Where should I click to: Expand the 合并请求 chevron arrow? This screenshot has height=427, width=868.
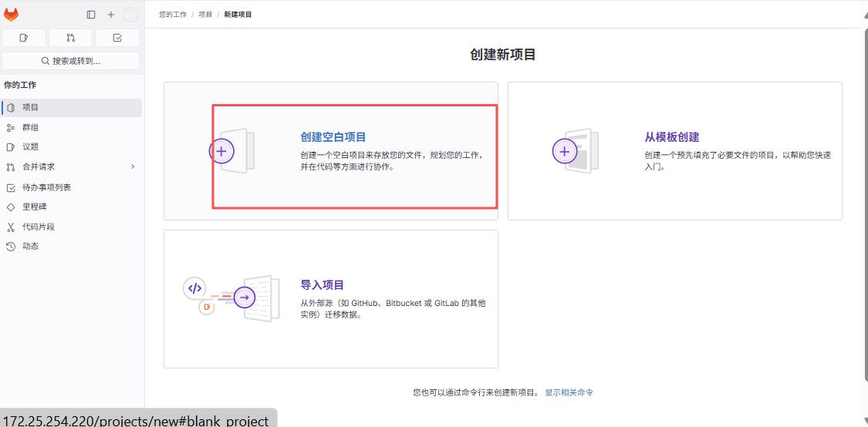132,166
